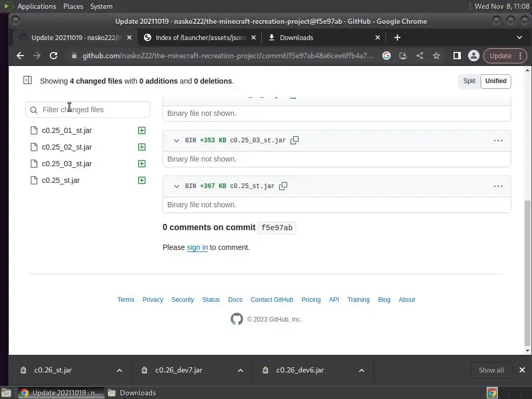The image size is (532, 399).
Task: Open the System menu
Action: 101,6
